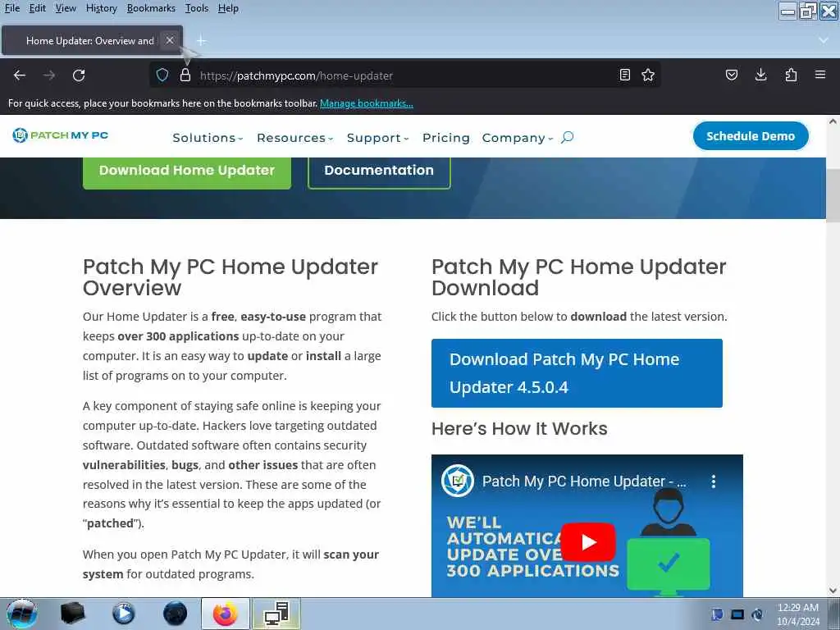Open the black folder taskbar icon

pos(72,614)
